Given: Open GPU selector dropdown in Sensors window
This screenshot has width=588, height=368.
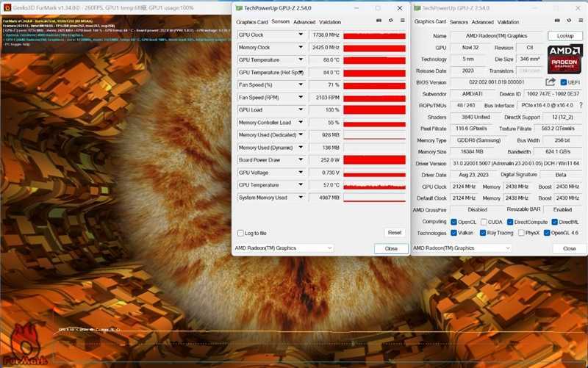Looking at the screenshot, I should [284, 248].
